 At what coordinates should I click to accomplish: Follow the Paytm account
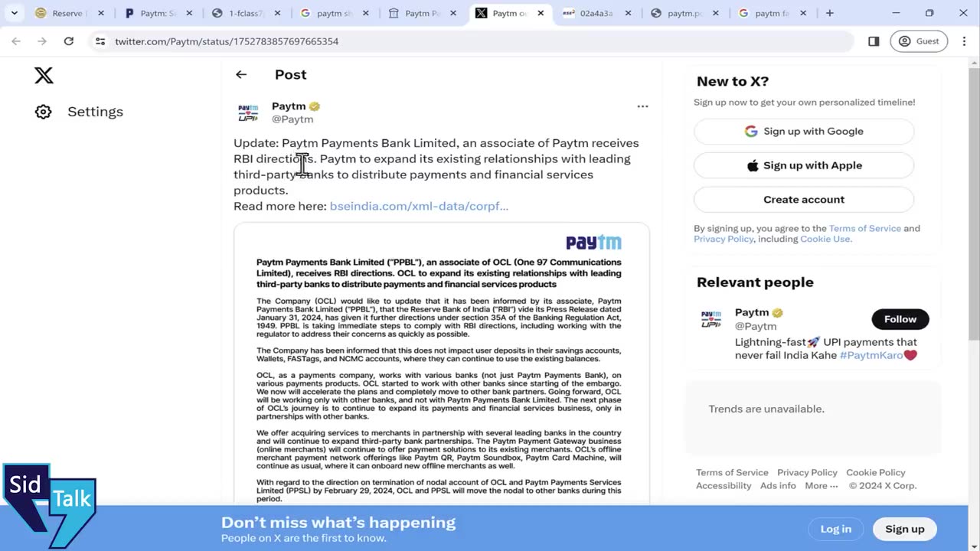(x=900, y=319)
